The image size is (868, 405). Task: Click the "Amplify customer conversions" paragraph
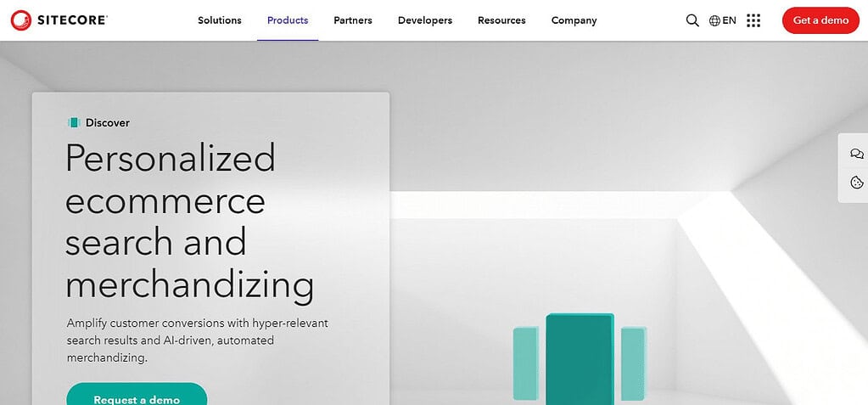[x=197, y=340]
